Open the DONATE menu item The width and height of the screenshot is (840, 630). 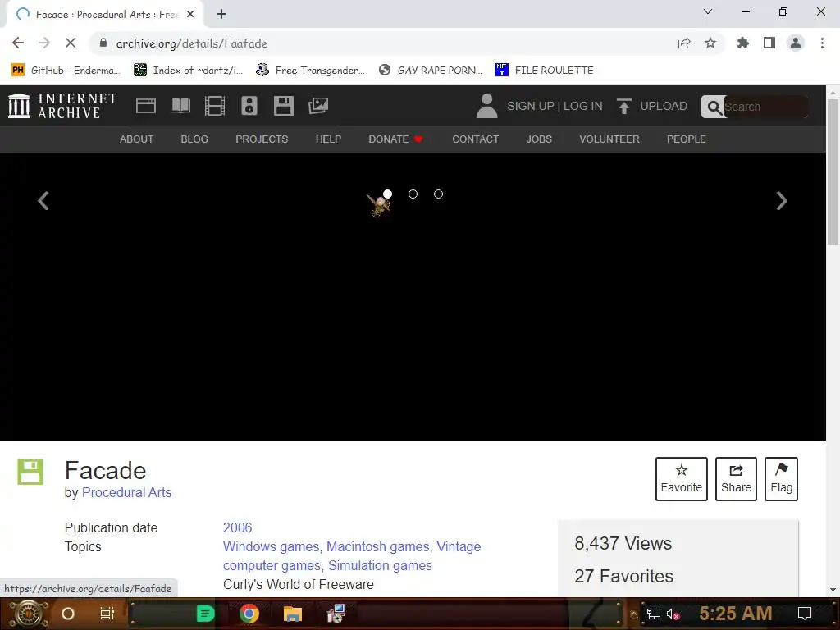(395, 139)
